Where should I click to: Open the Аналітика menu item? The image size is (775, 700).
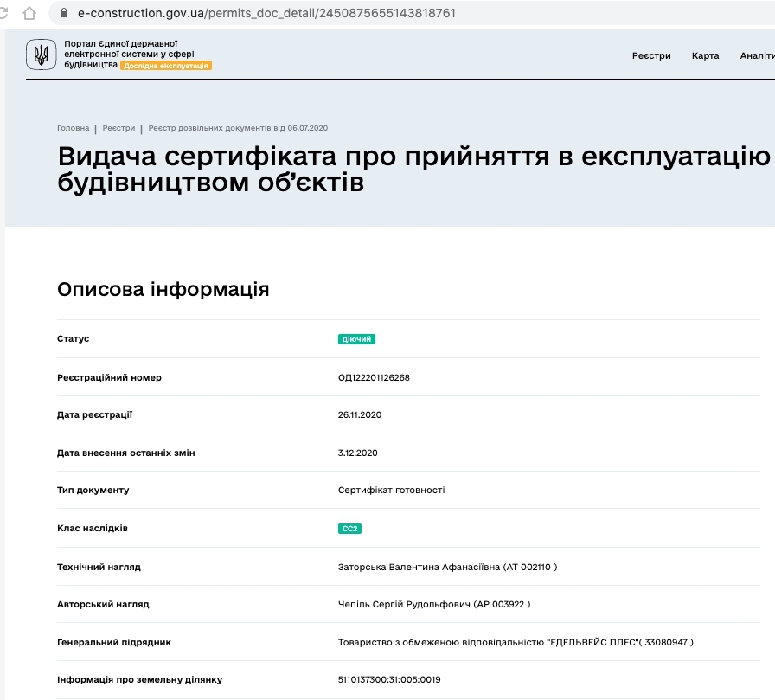click(757, 55)
